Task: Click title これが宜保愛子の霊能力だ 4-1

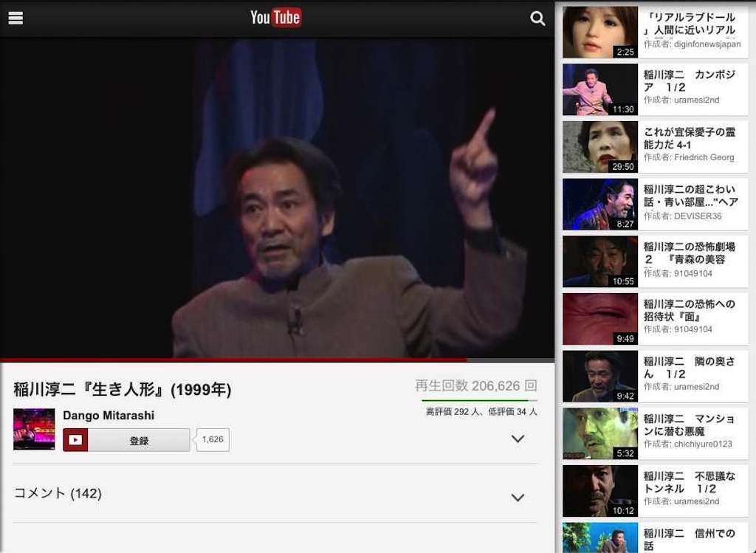Action: click(690, 138)
